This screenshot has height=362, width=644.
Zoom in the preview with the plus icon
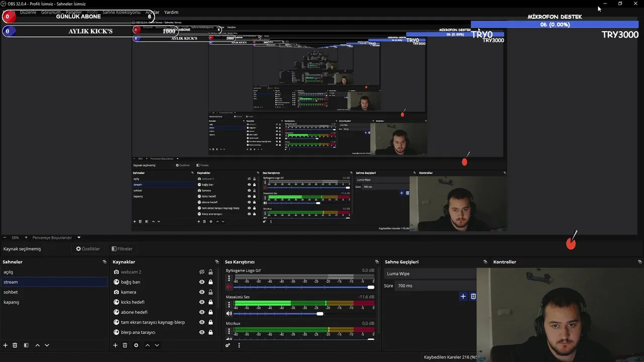(26, 237)
